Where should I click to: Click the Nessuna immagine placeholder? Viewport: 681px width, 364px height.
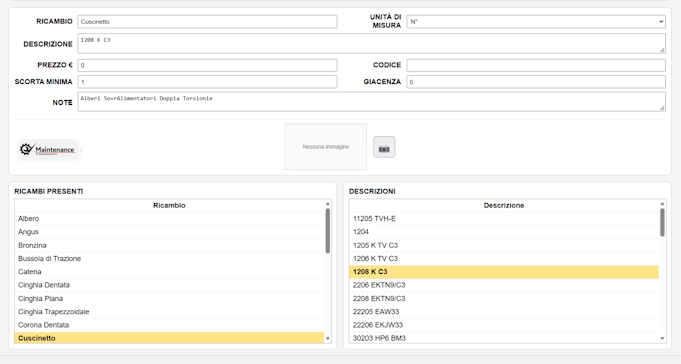click(326, 147)
